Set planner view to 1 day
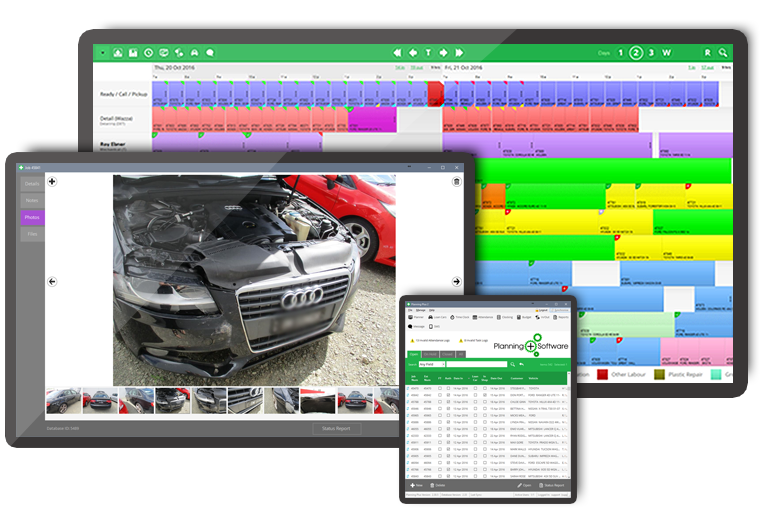The image size is (772, 515). [x=621, y=53]
